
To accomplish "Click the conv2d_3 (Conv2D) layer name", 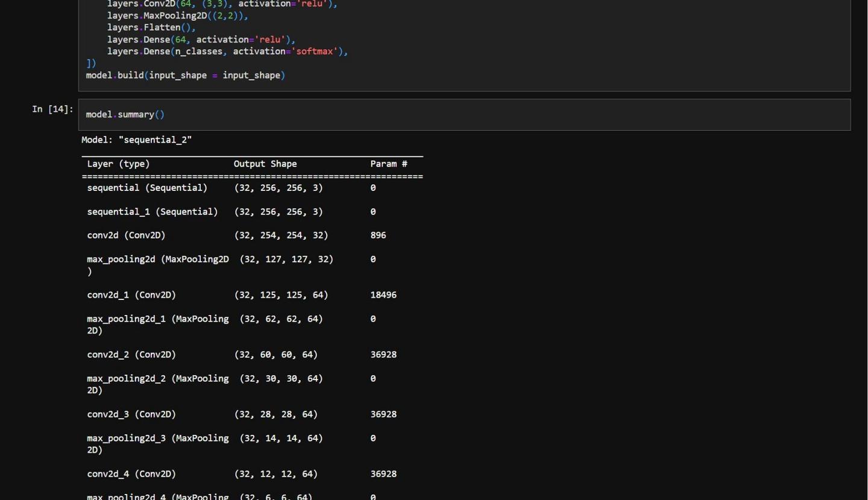I will click(x=131, y=414).
